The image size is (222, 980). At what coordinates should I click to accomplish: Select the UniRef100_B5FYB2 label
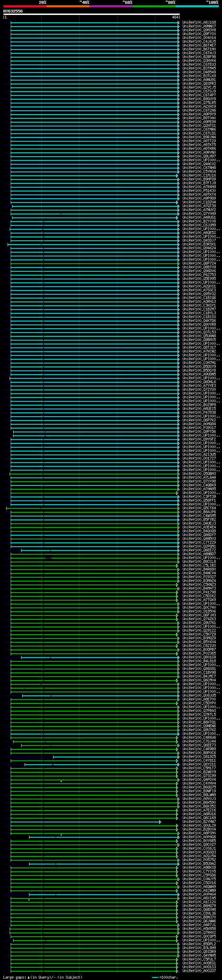(x=199, y=519)
